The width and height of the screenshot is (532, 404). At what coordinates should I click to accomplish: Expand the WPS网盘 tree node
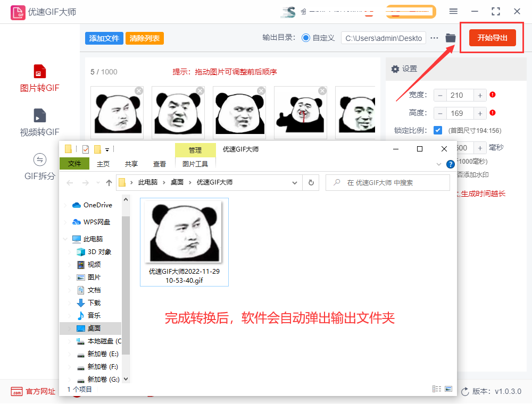(65, 222)
